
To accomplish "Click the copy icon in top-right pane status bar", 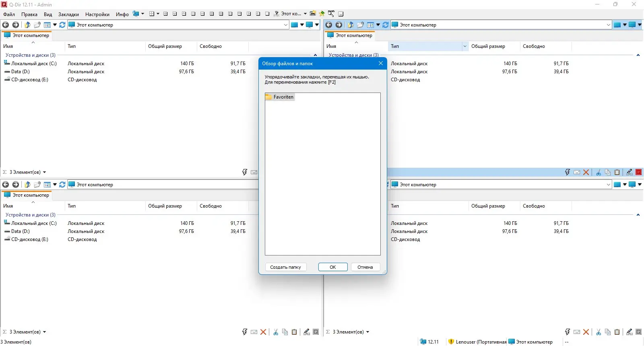I will (x=608, y=172).
